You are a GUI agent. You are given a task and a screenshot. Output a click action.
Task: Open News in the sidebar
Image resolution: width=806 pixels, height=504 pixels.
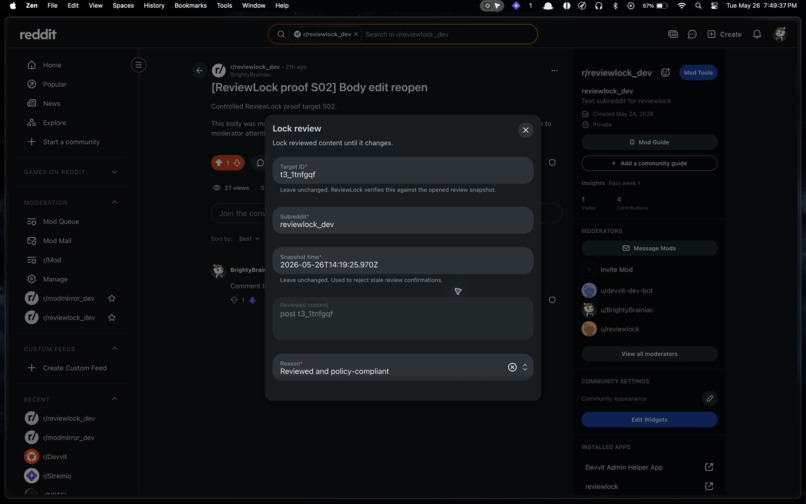click(51, 103)
